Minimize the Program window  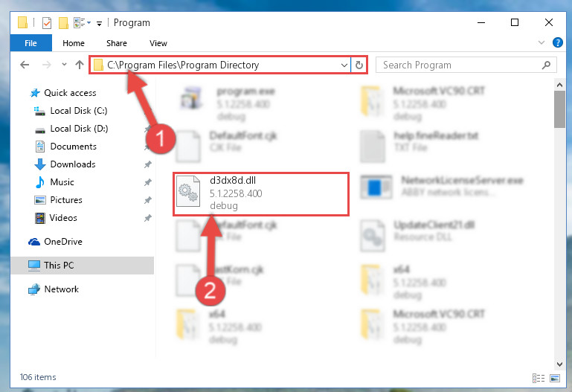[x=481, y=22]
